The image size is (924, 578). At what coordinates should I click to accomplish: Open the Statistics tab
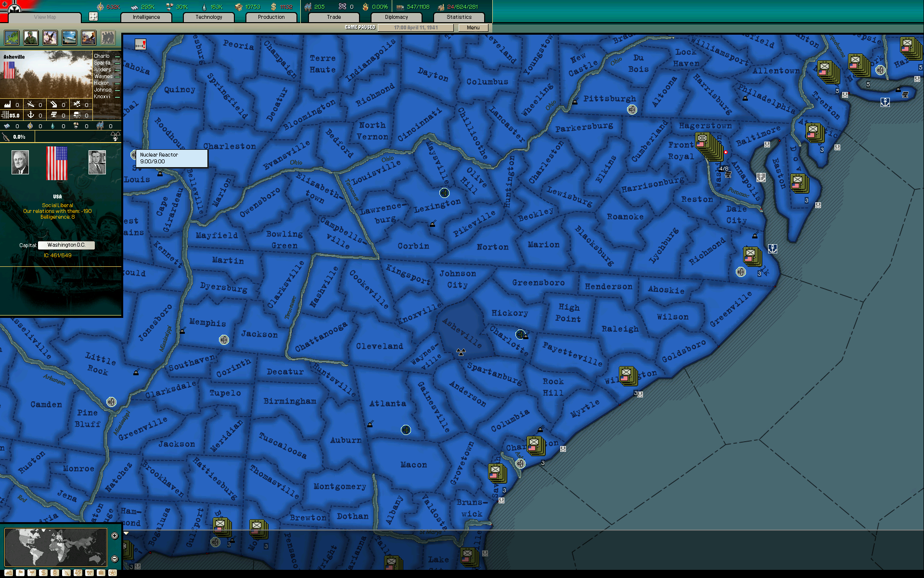tap(459, 17)
